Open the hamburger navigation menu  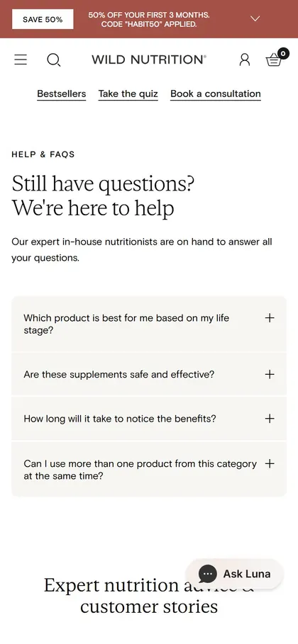click(x=21, y=60)
